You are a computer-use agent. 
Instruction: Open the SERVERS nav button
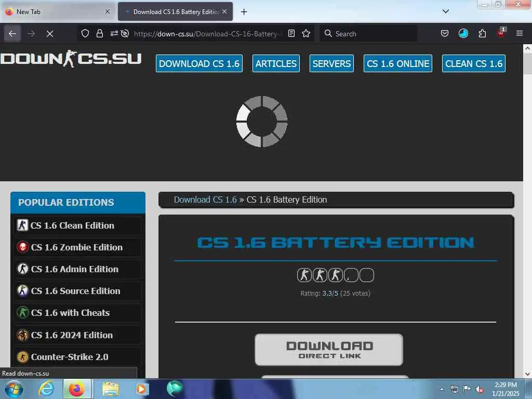point(331,63)
